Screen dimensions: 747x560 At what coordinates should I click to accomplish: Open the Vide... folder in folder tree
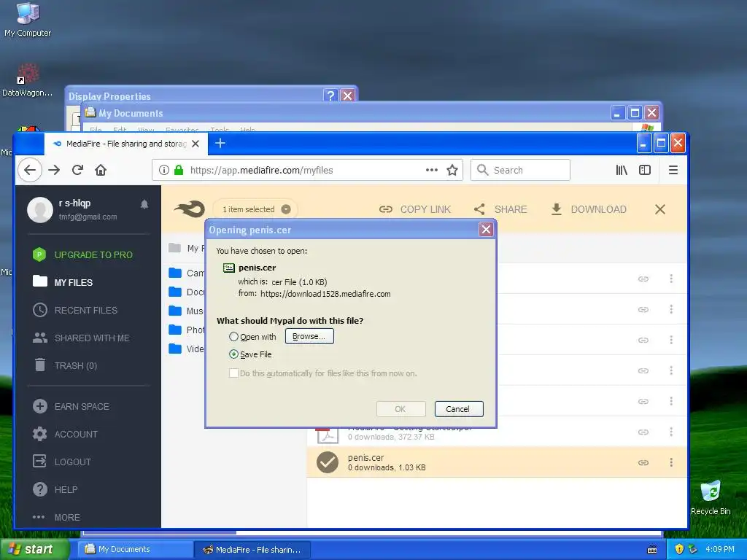pos(186,349)
